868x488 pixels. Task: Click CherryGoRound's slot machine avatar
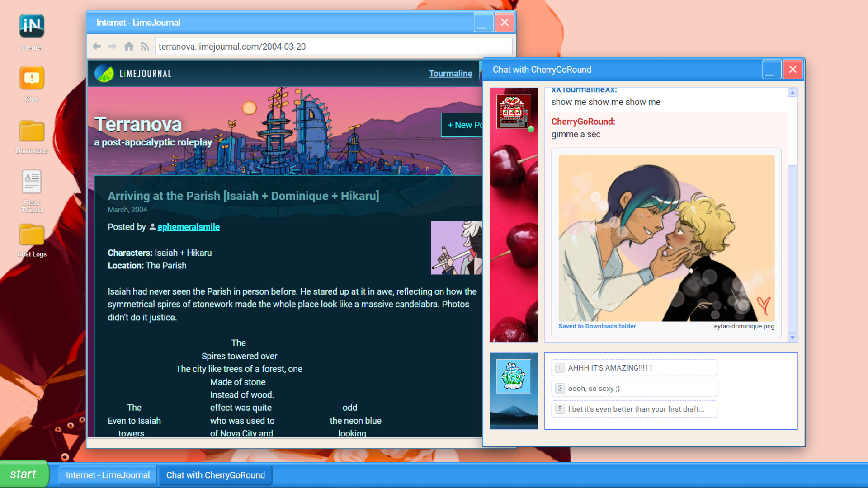point(514,112)
